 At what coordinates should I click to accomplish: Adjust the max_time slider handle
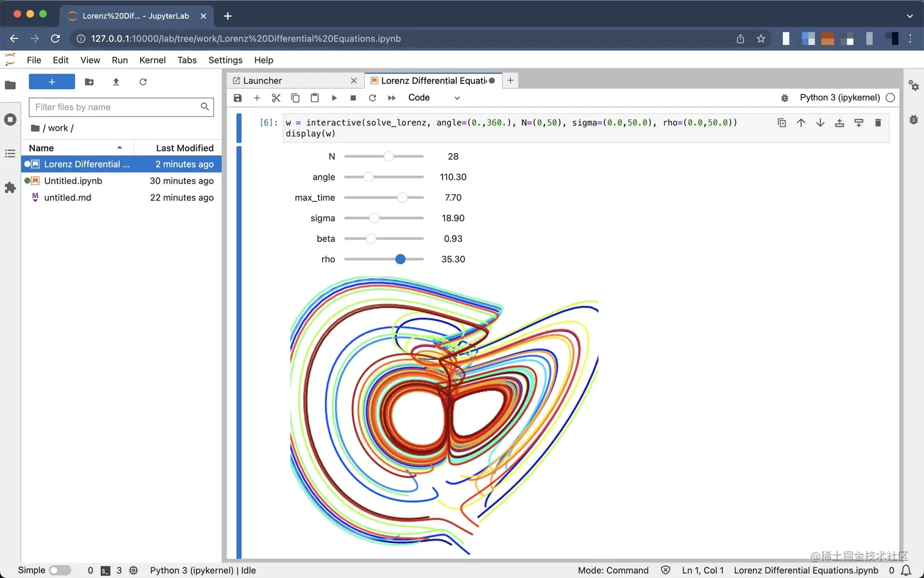402,198
